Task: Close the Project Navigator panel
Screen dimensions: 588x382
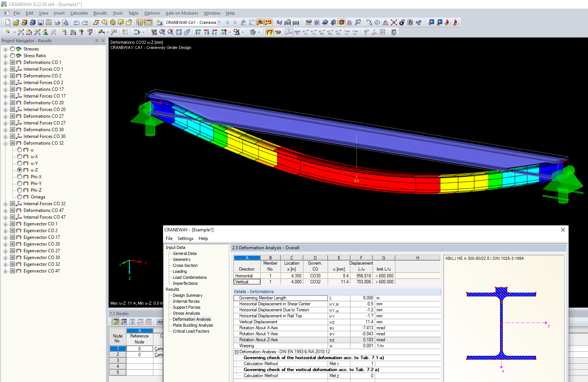Action: tap(103, 41)
